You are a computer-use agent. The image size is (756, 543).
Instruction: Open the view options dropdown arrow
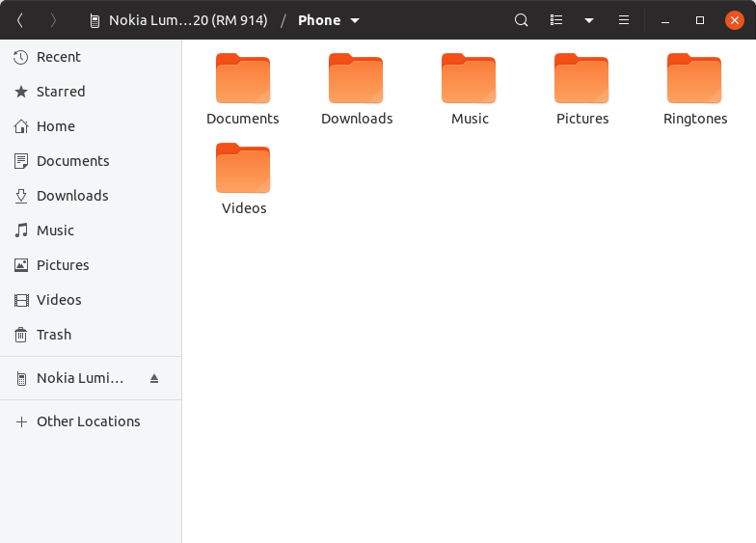click(589, 20)
